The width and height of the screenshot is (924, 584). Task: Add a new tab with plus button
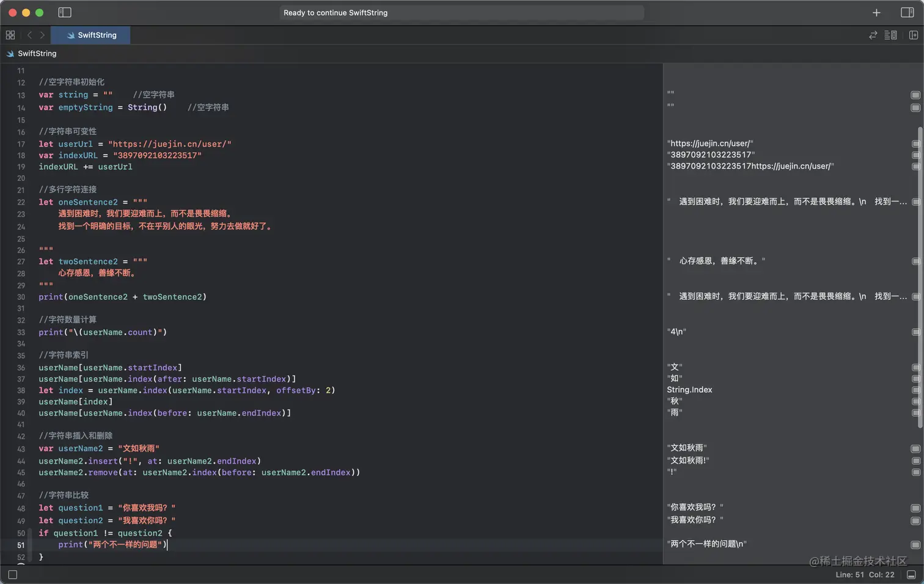pyautogui.click(x=876, y=12)
